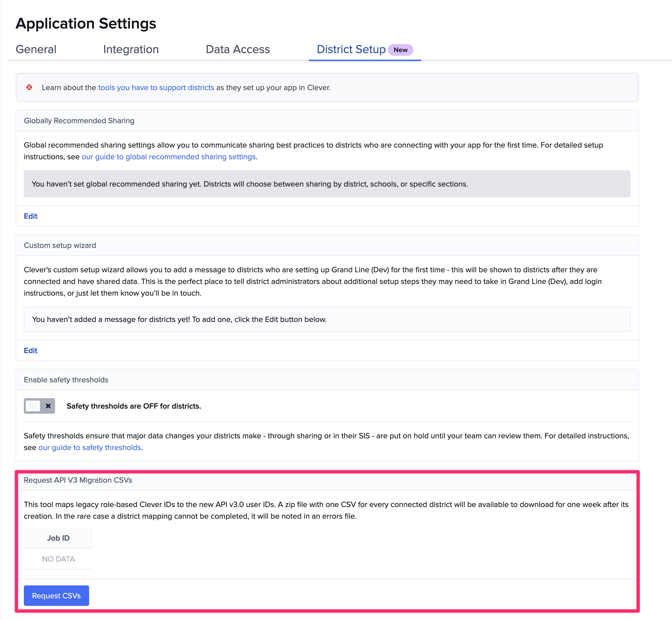Click the New badge beside District Setup

(400, 50)
